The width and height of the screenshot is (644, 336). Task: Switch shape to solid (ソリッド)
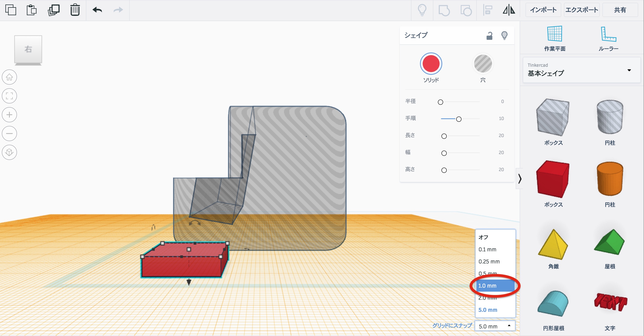[431, 64]
